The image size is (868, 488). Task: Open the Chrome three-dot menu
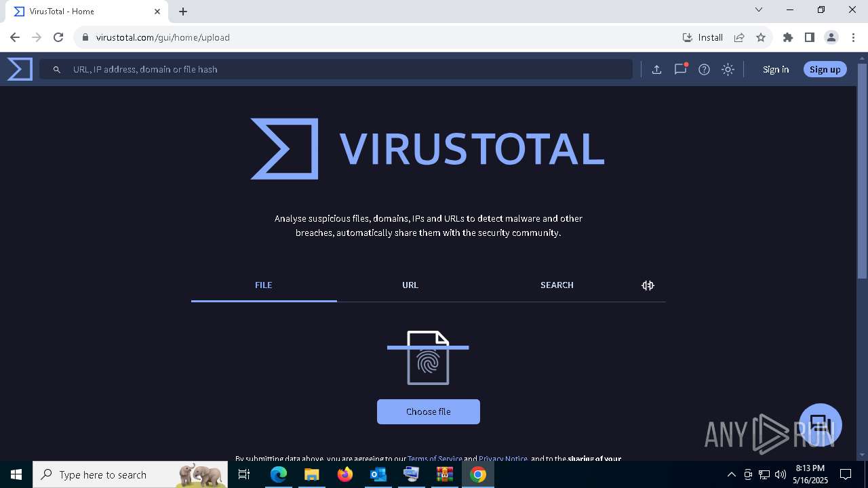click(853, 37)
